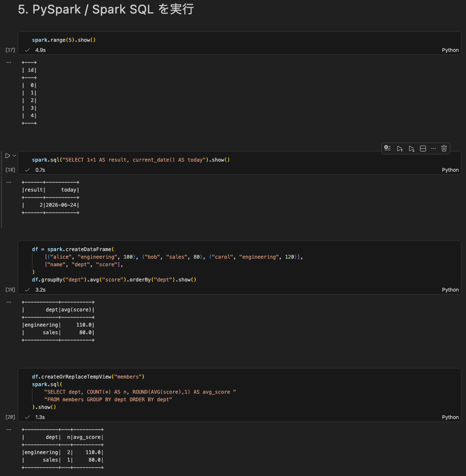This screenshot has width=466, height=476.
Task: Click avg_score header in cell 20 output
Action: pyautogui.click(x=87, y=438)
